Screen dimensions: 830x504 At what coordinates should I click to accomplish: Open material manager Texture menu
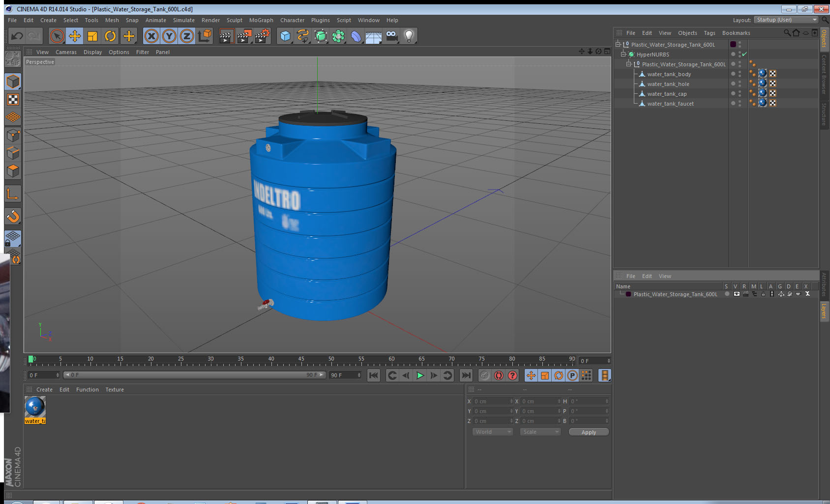point(115,390)
